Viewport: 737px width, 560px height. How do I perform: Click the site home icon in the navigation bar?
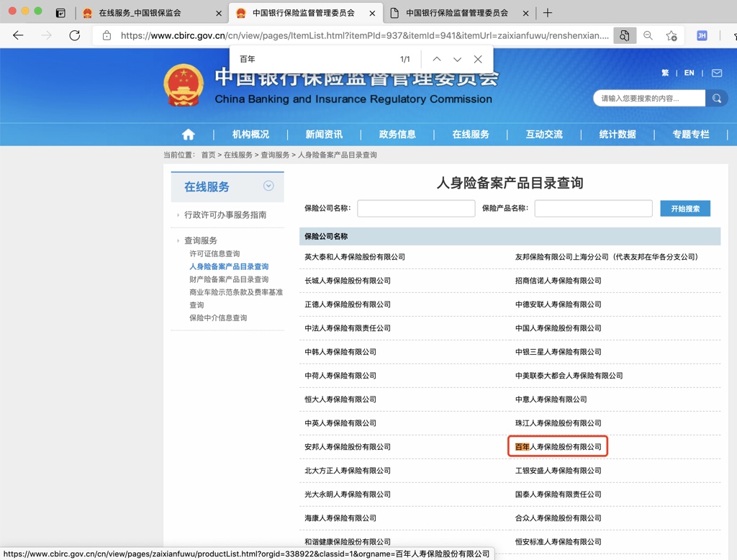click(x=188, y=135)
